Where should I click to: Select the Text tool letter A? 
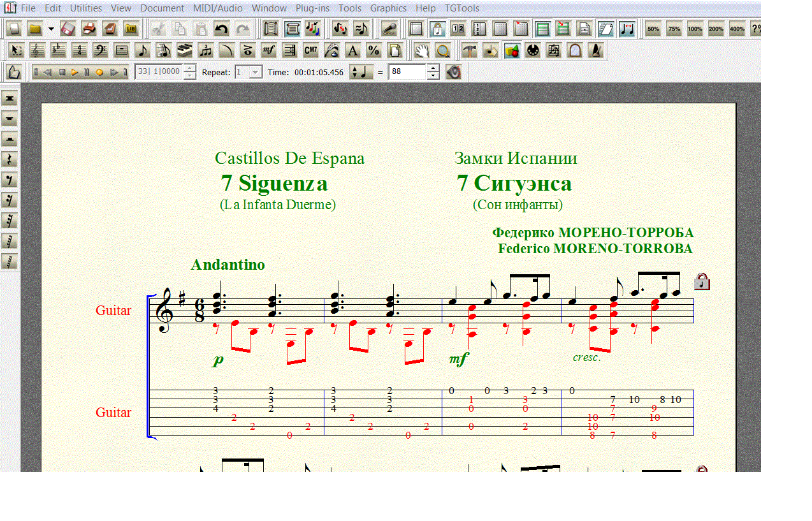click(x=353, y=50)
